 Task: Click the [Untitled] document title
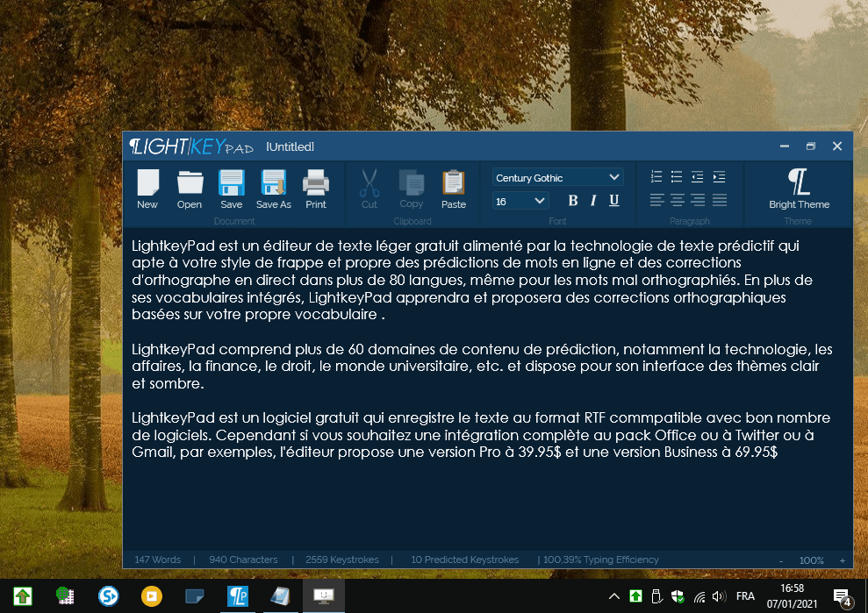pyautogui.click(x=291, y=146)
